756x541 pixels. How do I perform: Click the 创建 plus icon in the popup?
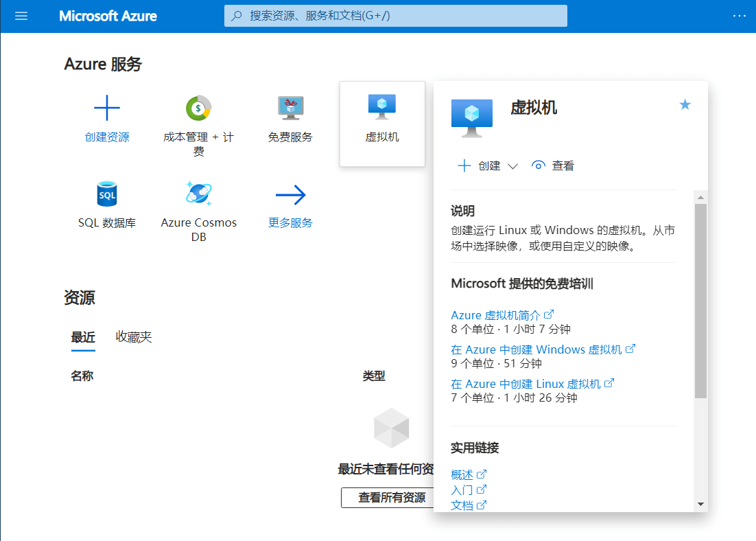(x=464, y=165)
